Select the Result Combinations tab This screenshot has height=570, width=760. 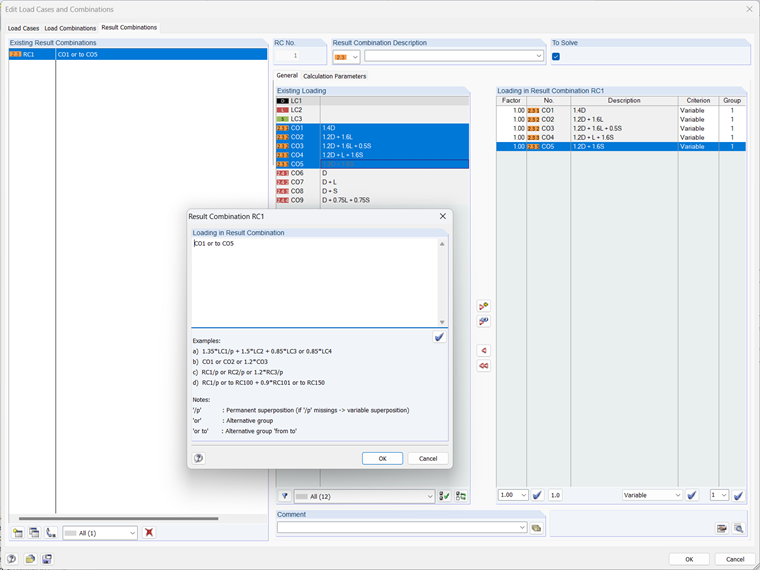pos(129,28)
